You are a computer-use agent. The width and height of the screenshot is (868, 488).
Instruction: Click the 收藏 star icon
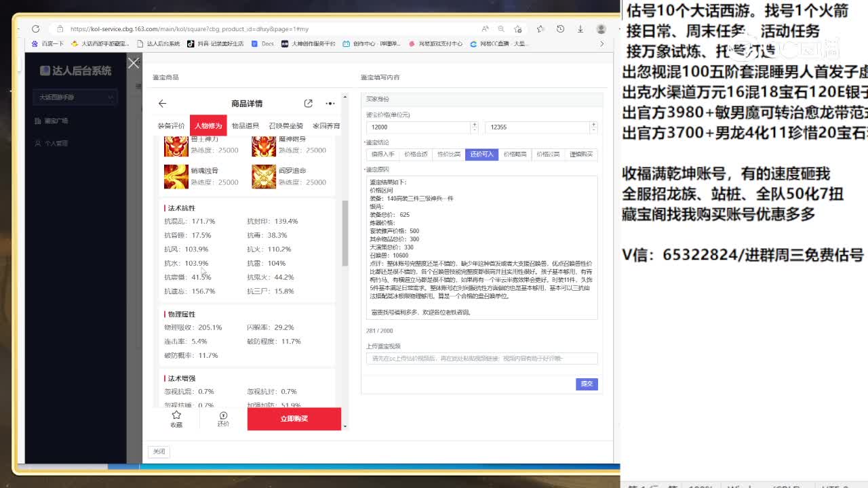[x=176, y=415]
